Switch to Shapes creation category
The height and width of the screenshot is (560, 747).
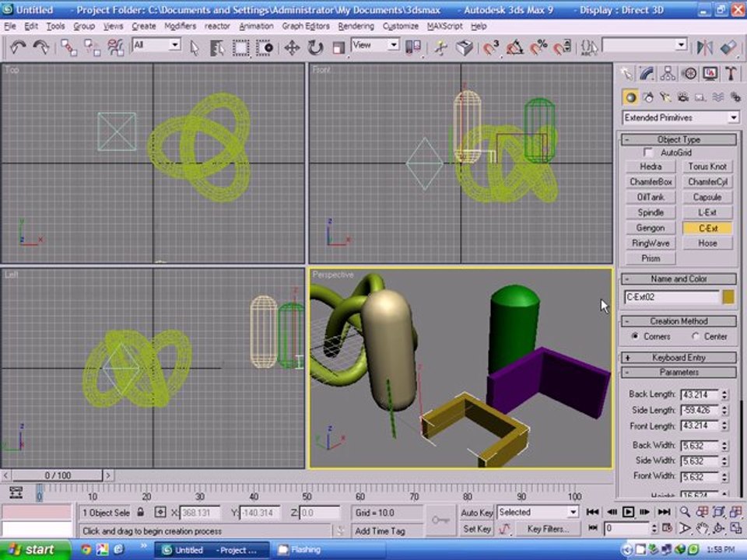pyautogui.click(x=648, y=98)
